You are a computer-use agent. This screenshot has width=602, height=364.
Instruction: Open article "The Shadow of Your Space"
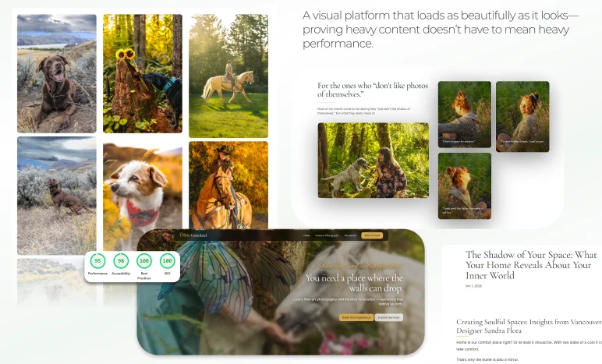point(531,265)
